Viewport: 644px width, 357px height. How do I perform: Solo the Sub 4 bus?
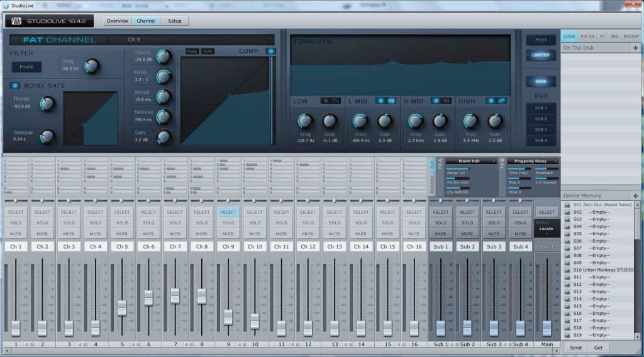pos(520,223)
